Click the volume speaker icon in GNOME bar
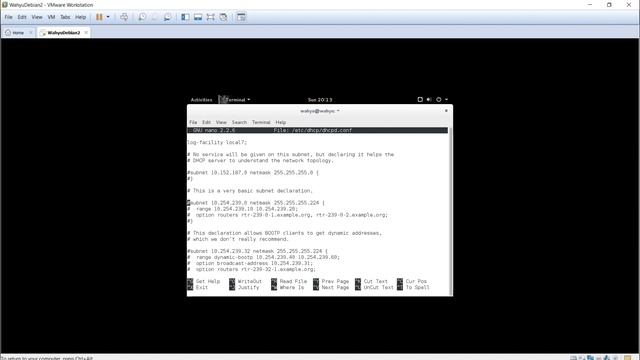This screenshot has height=360, width=640. 429,100
